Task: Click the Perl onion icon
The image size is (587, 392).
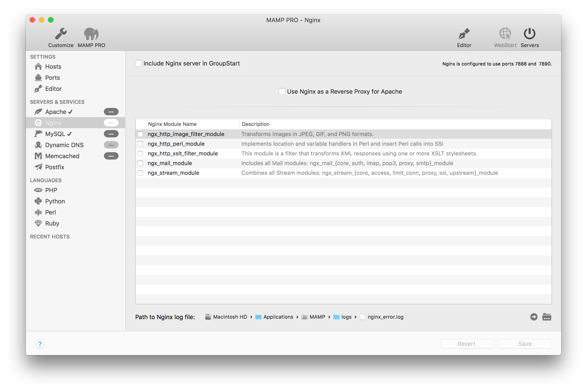Action: 38,212
